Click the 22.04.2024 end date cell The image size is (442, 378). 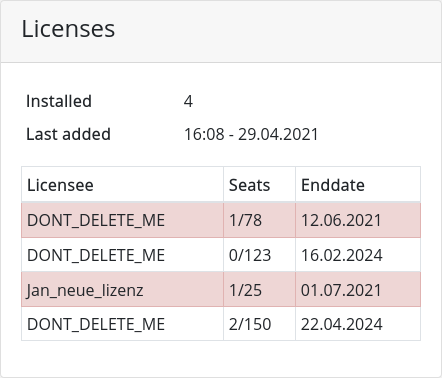(358, 324)
